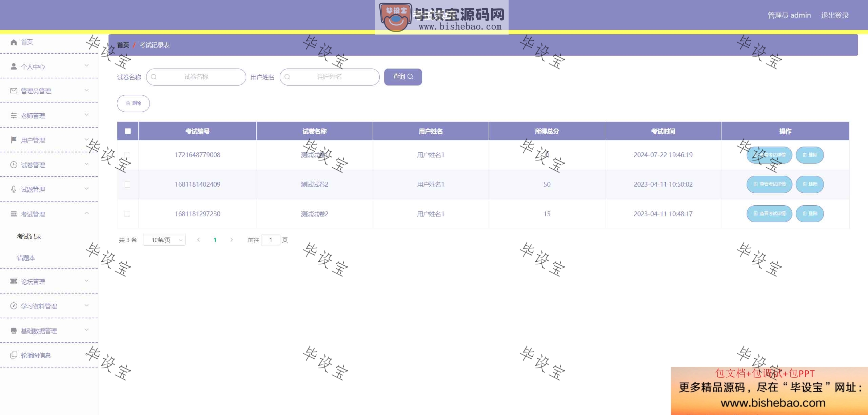Viewport: 868px width, 415px height.
Task: Click the score cell showing 50
Action: click(547, 184)
